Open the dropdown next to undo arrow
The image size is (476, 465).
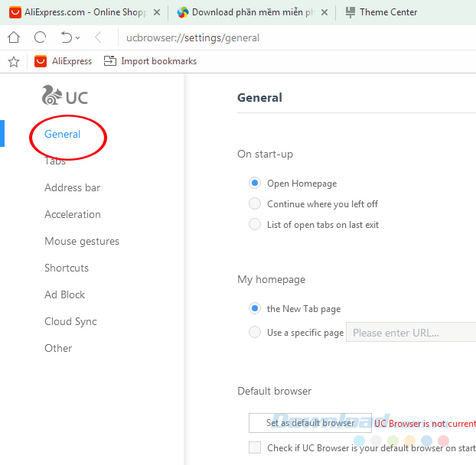coord(77,38)
